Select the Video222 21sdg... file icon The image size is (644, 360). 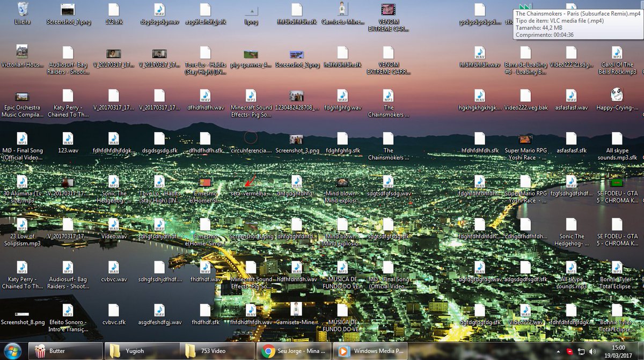(571, 56)
